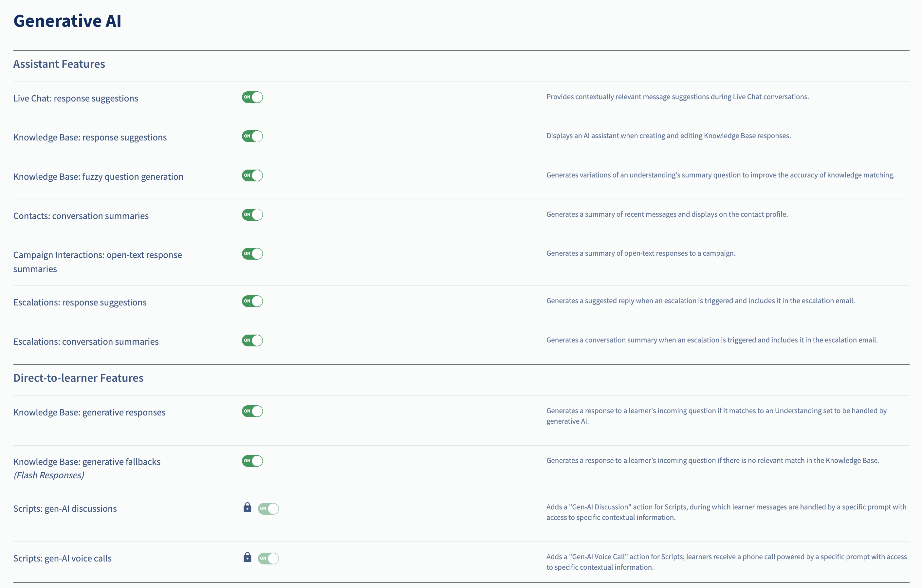Click Scripts: gen-AI voice calls label
The height and width of the screenshot is (588, 922).
coord(63,558)
